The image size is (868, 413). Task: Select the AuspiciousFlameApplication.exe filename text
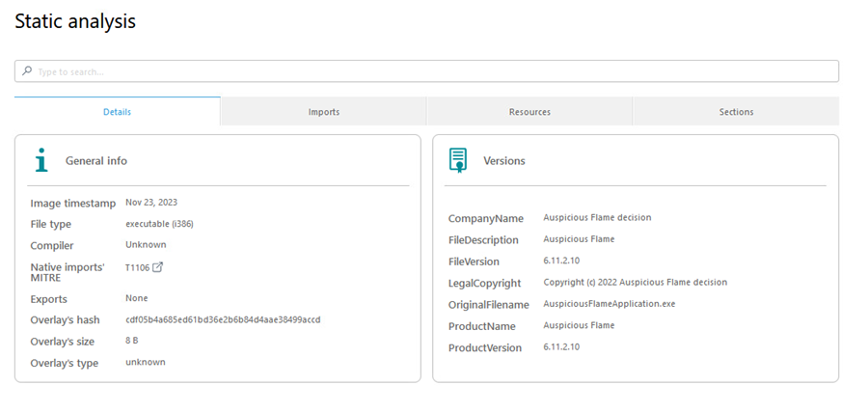tap(609, 304)
